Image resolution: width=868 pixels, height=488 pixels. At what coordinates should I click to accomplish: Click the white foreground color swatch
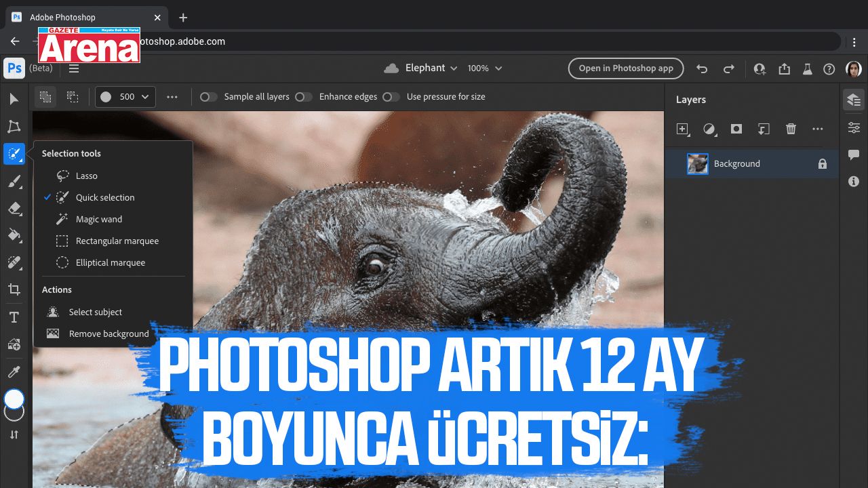point(14,399)
